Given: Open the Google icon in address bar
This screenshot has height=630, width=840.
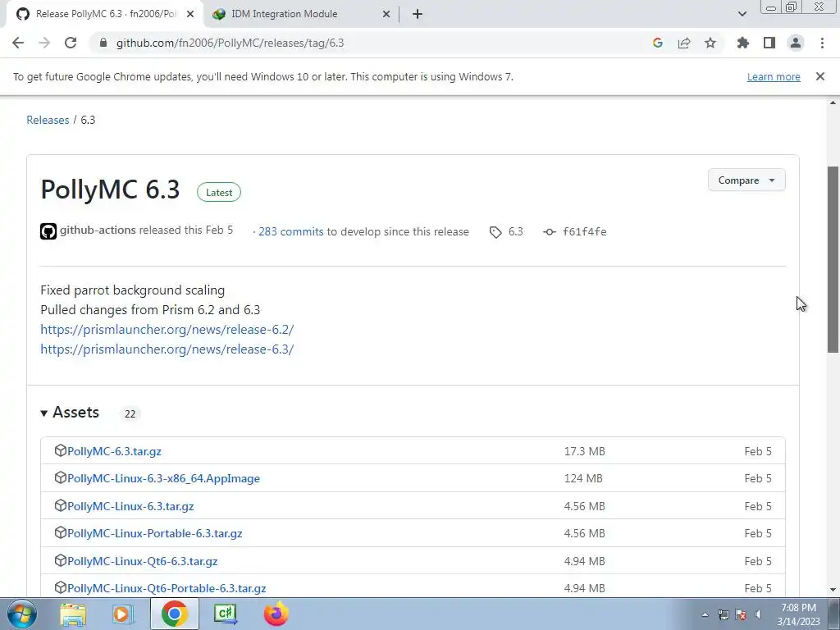Looking at the screenshot, I should pyautogui.click(x=658, y=43).
